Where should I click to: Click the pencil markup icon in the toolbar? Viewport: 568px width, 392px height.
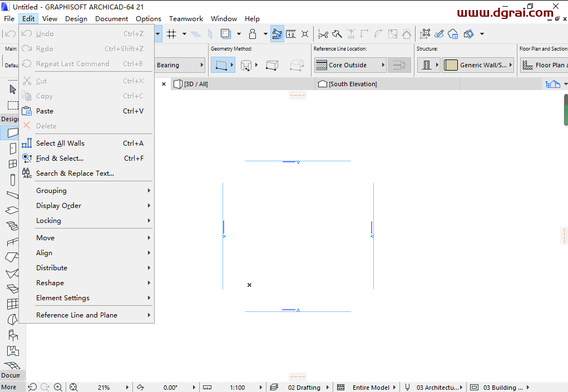click(x=439, y=34)
